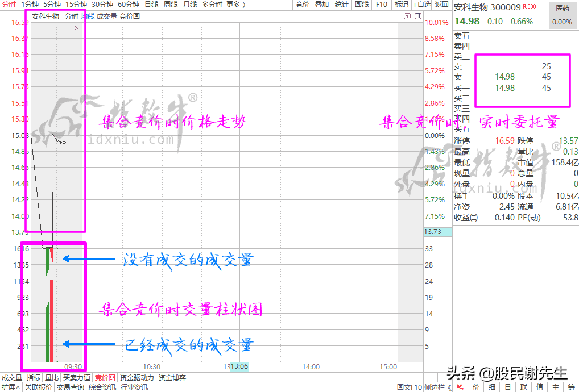Click the 竞价 toolbar button
This screenshot has height=392, width=579.
[x=303, y=5]
